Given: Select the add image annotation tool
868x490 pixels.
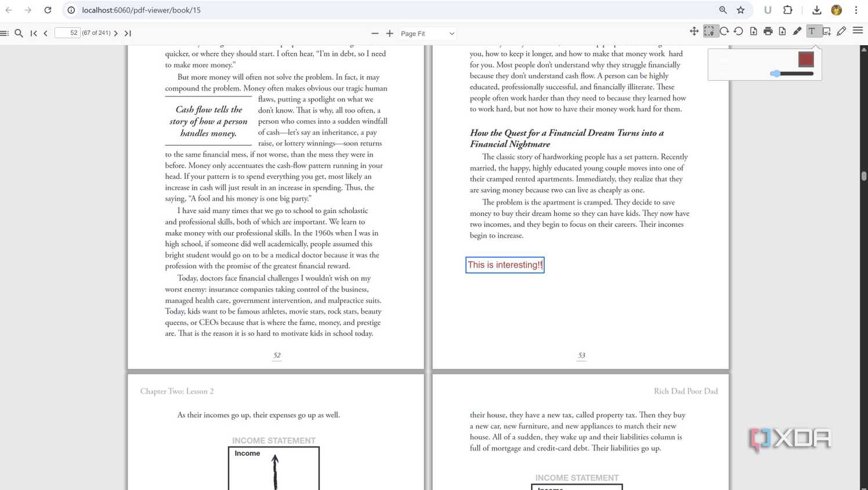Looking at the screenshot, I should 827,31.
